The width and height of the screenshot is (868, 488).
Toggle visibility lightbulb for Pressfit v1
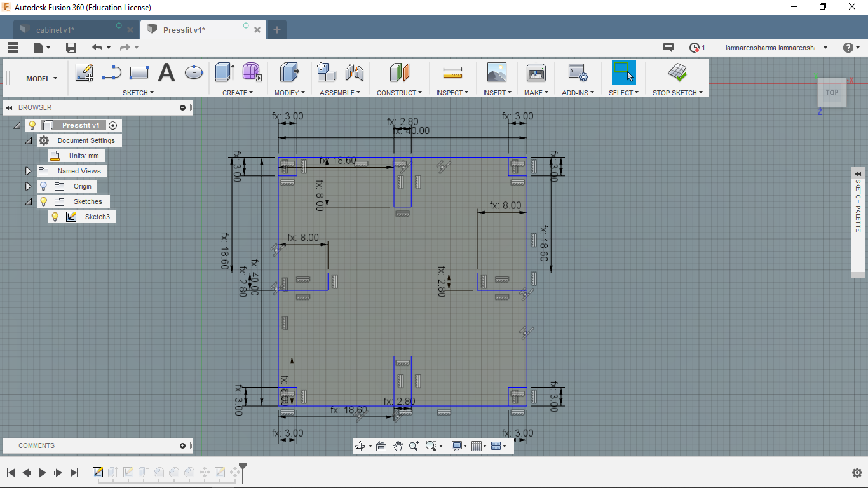tap(32, 125)
